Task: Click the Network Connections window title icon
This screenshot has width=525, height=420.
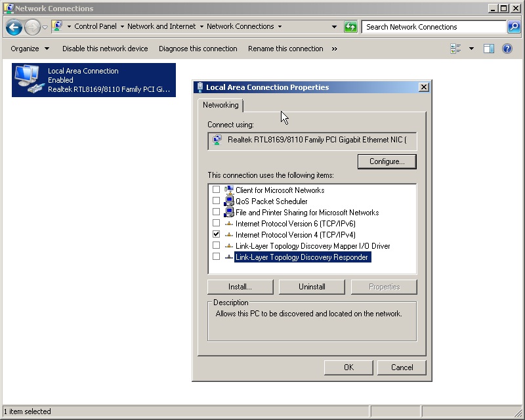Action: tap(9, 9)
